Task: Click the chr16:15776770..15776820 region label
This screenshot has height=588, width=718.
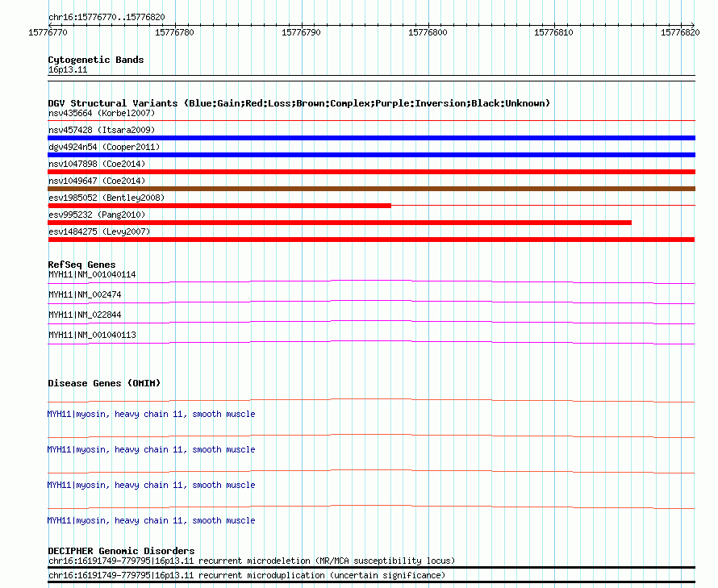Action: [x=106, y=18]
